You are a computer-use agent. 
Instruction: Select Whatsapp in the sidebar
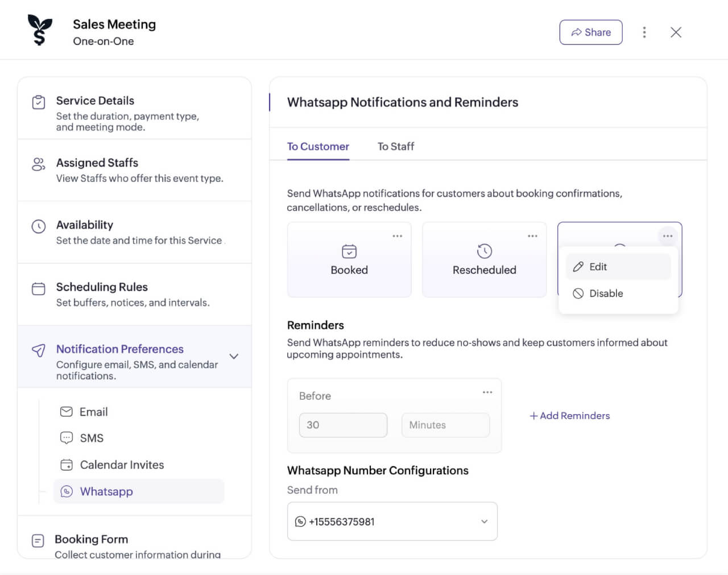(139, 491)
